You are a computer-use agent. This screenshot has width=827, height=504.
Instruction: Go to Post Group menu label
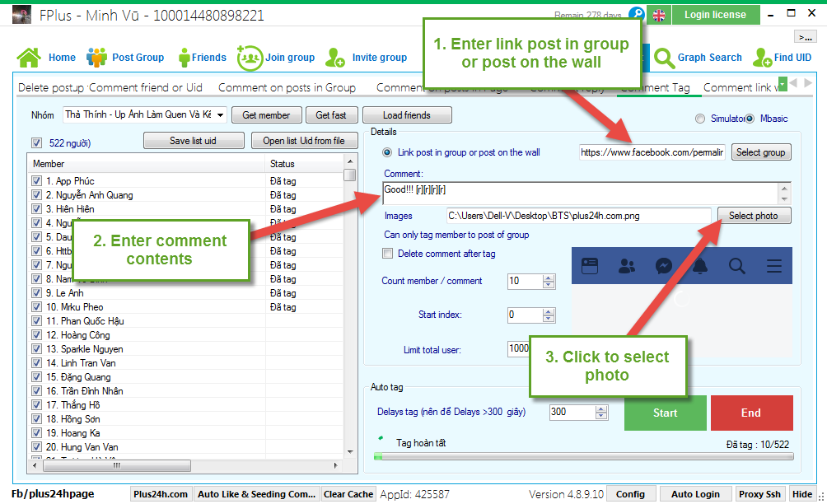coord(138,58)
